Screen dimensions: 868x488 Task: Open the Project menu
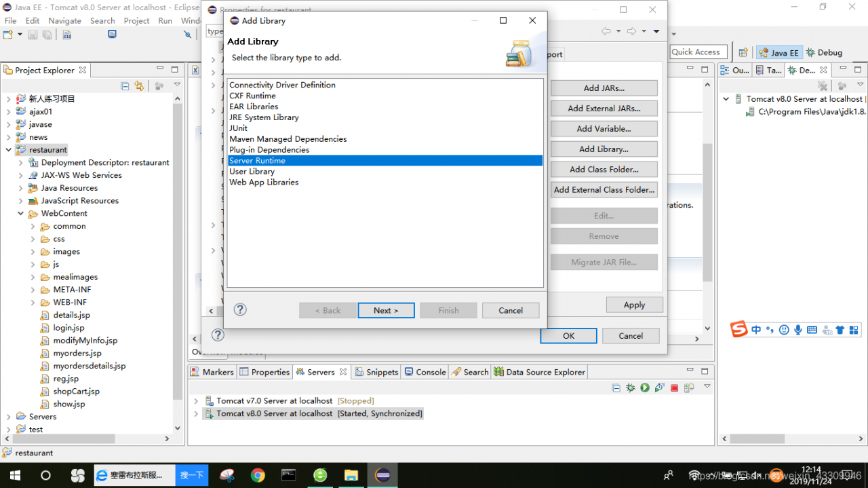(x=136, y=20)
